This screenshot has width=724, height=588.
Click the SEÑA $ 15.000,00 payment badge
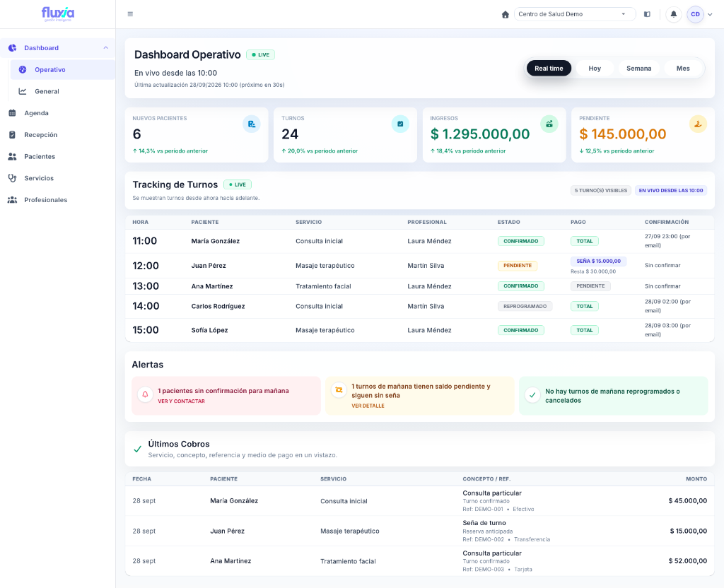[598, 261]
